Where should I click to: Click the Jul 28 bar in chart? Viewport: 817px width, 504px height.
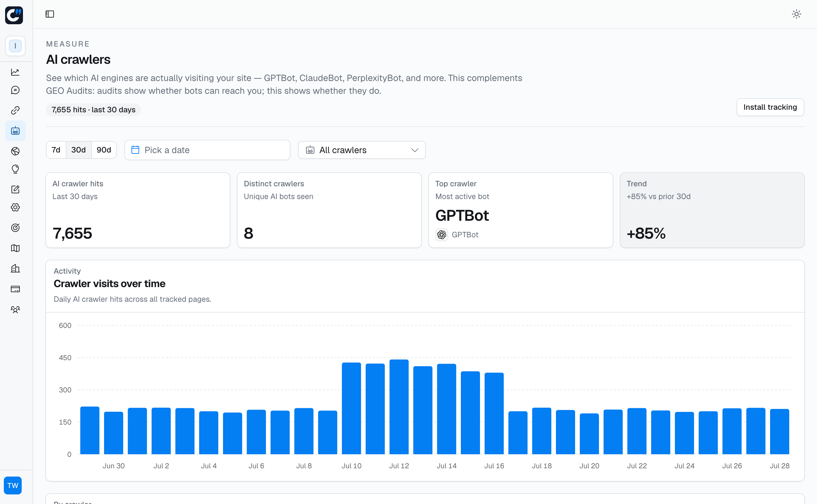coord(779,431)
